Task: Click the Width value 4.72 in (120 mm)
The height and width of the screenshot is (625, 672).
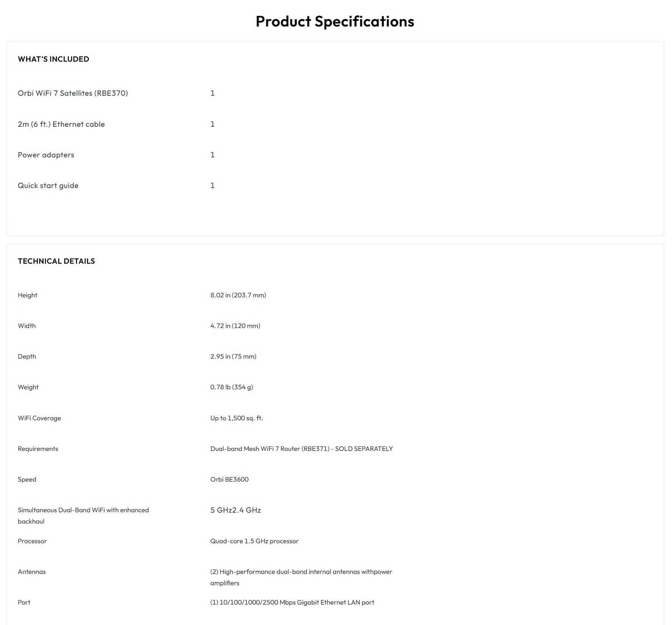Action: [235, 326]
